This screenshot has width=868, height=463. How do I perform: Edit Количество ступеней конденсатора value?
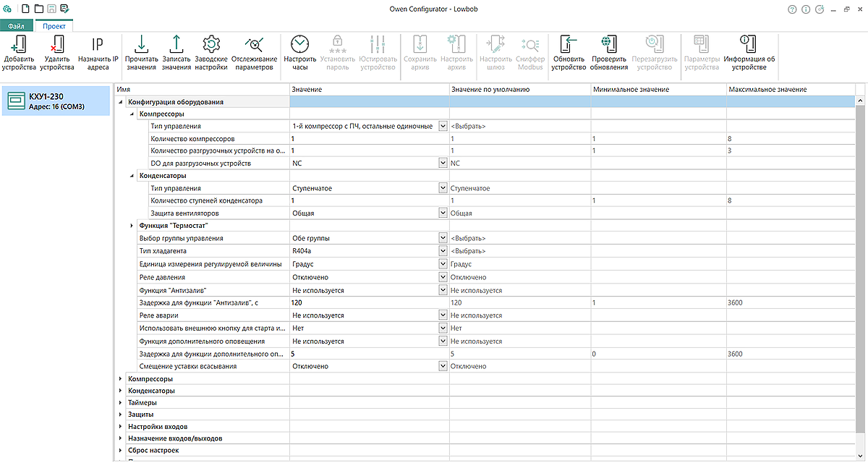point(369,200)
